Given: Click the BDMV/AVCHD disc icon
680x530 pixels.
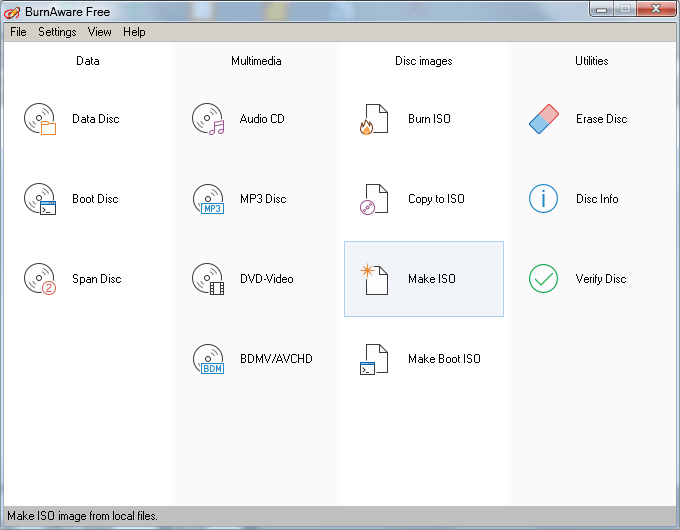Looking at the screenshot, I should pos(208,359).
